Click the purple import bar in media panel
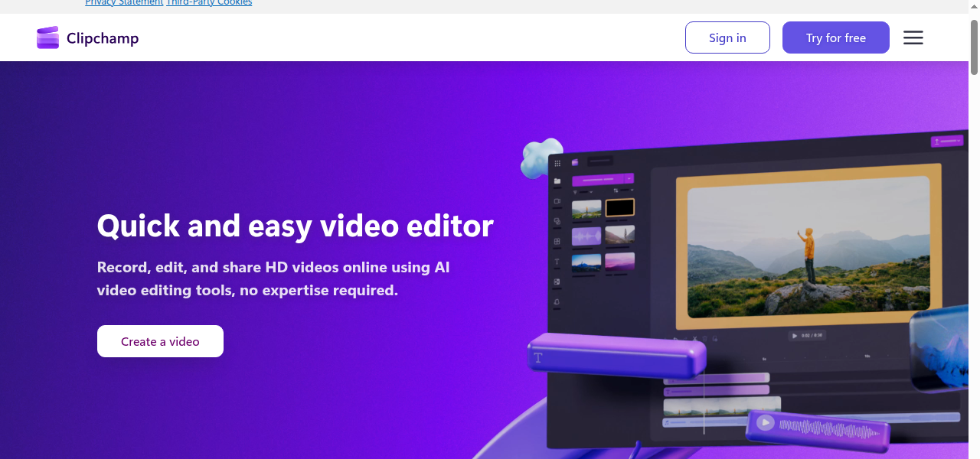This screenshot has width=980, height=459. [603, 180]
